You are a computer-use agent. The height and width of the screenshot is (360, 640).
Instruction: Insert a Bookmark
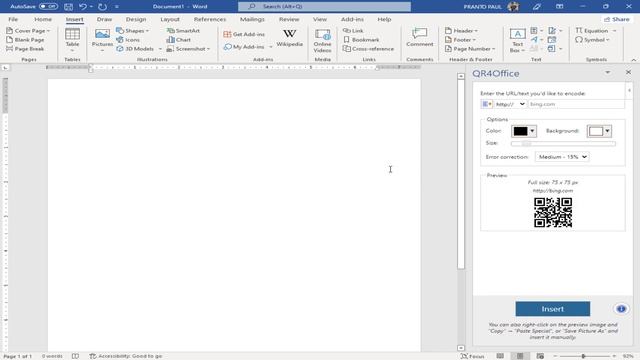coord(362,40)
